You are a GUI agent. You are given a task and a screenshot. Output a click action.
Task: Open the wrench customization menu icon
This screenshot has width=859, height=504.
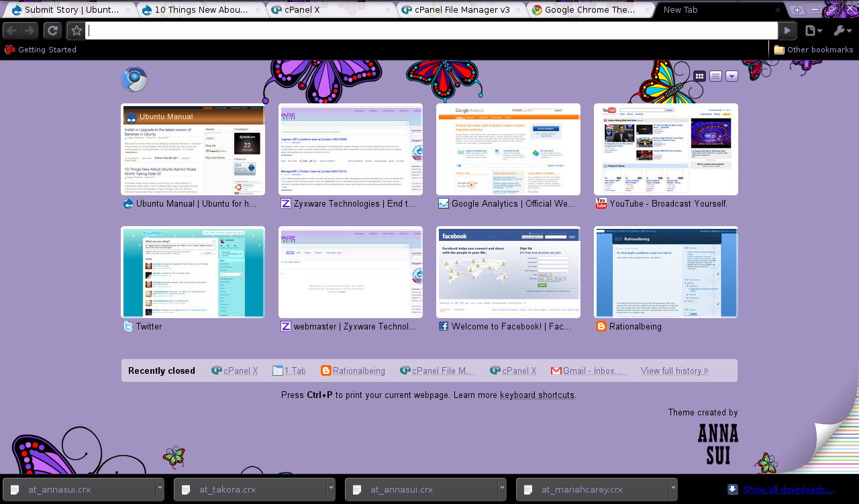click(x=842, y=31)
